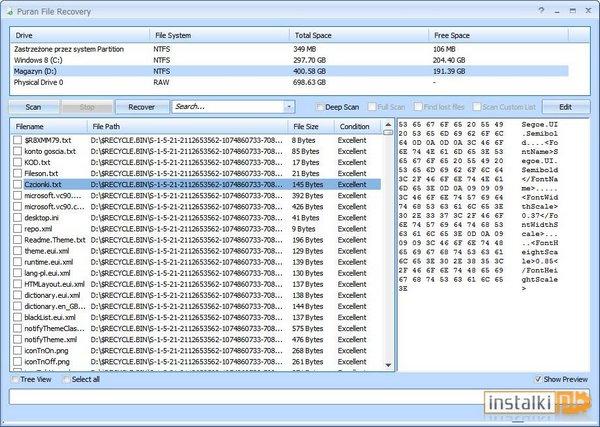Click the Scan button
Viewport: 600px width, 427px height.
tap(34, 107)
